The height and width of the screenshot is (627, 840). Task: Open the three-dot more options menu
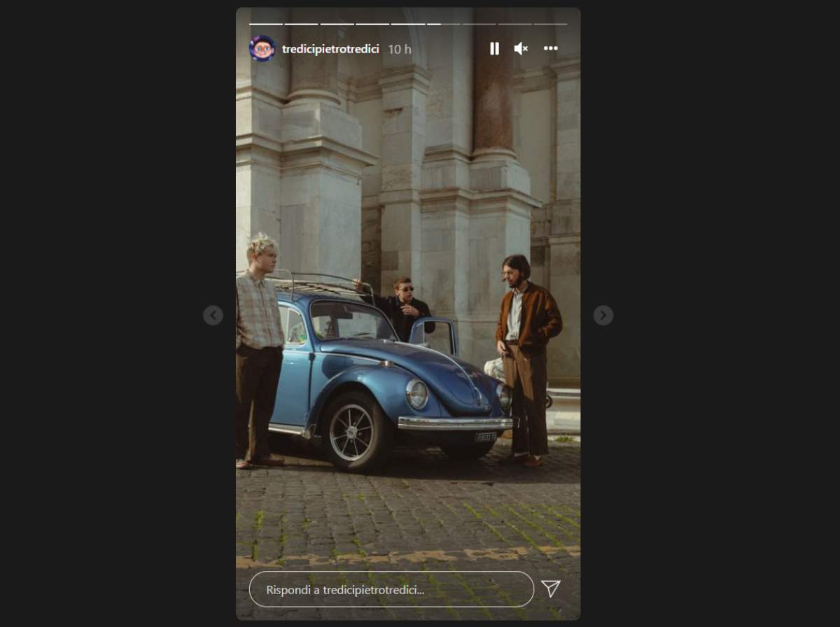(551, 48)
